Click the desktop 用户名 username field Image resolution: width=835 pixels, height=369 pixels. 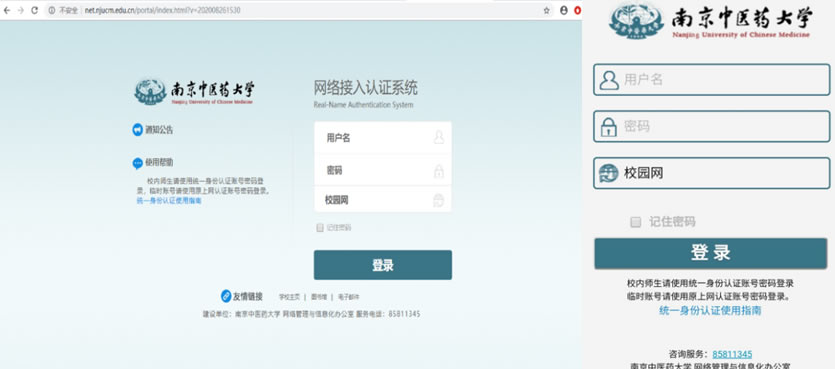coord(382,138)
